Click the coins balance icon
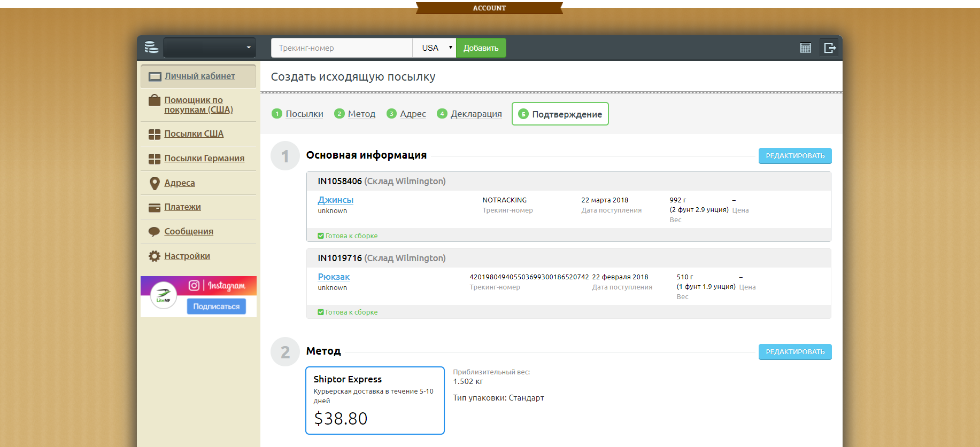The width and height of the screenshot is (980, 447). (x=151, y=48)
